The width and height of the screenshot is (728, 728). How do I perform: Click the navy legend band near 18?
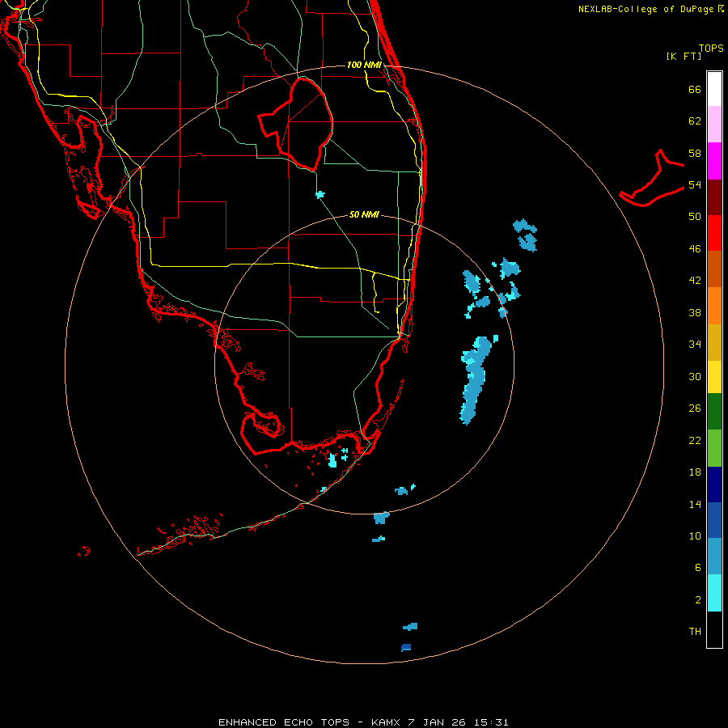pos(714,485)
